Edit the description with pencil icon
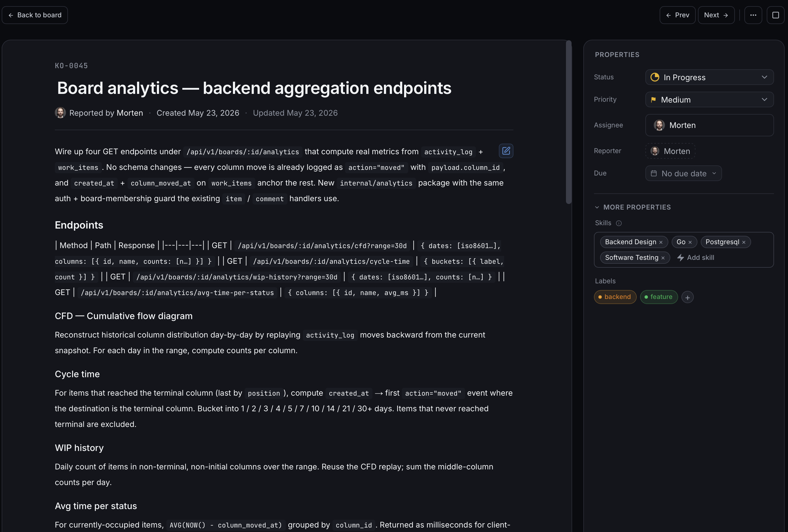This screenshot has width=788, height=532. pyautogui.click(x=506, y=151)
